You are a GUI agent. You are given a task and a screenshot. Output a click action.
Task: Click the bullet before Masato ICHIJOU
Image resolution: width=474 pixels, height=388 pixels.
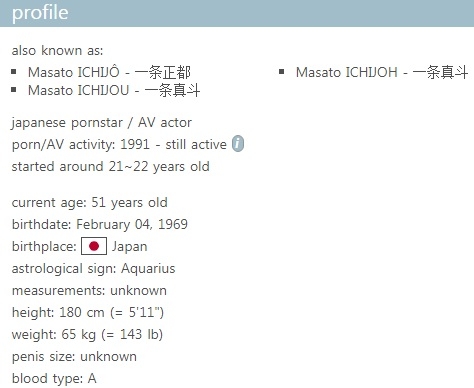14,90
